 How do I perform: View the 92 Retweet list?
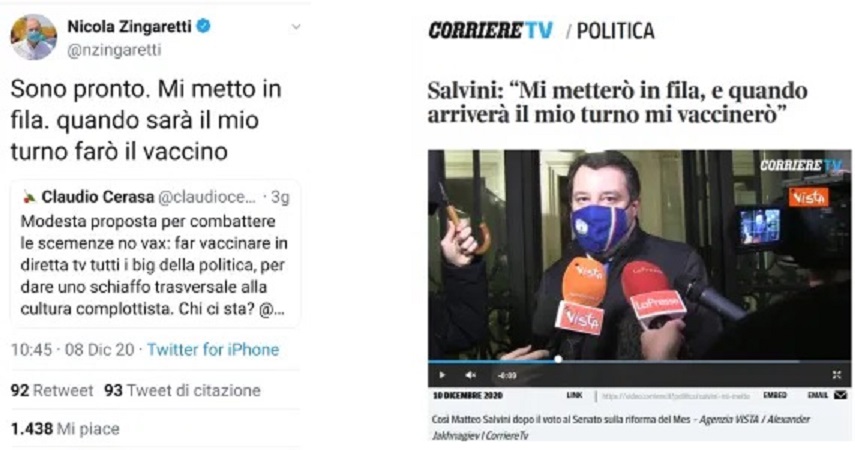click(52, 391)
